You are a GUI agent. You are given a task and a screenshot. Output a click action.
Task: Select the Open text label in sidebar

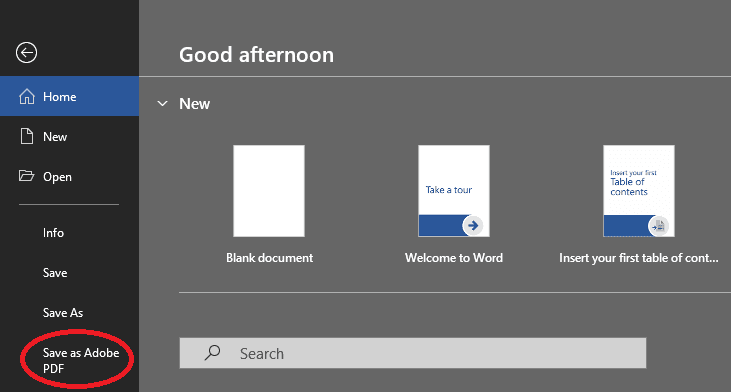57,177
